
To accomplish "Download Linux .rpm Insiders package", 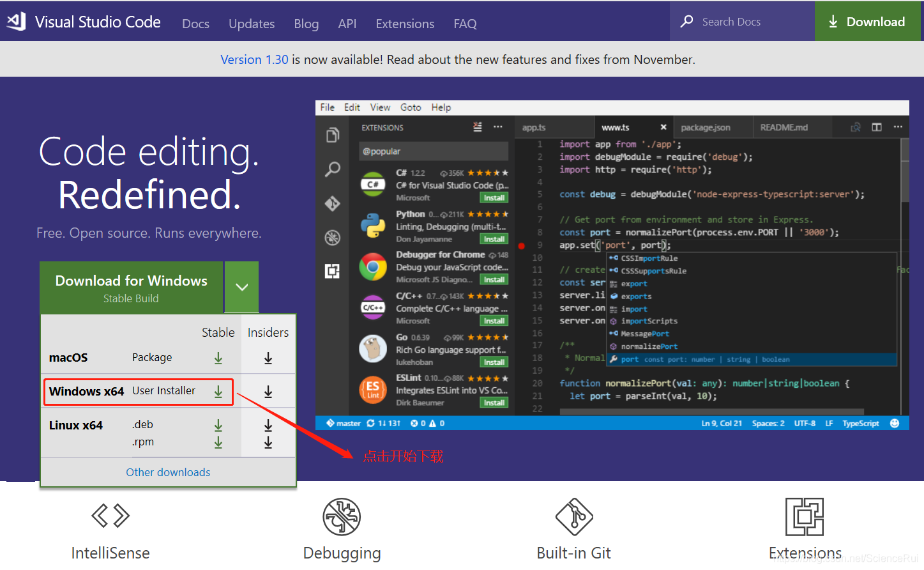I will [268, 442].
